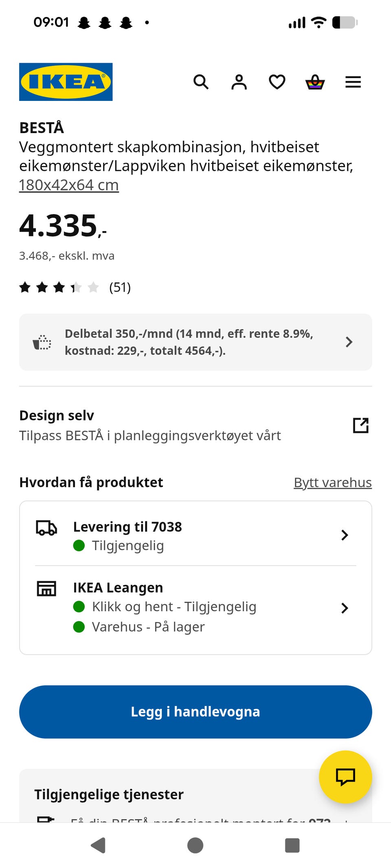Open the shopping basket icon
Viewport: 391px width, 868px height.
tap(315, 82)
